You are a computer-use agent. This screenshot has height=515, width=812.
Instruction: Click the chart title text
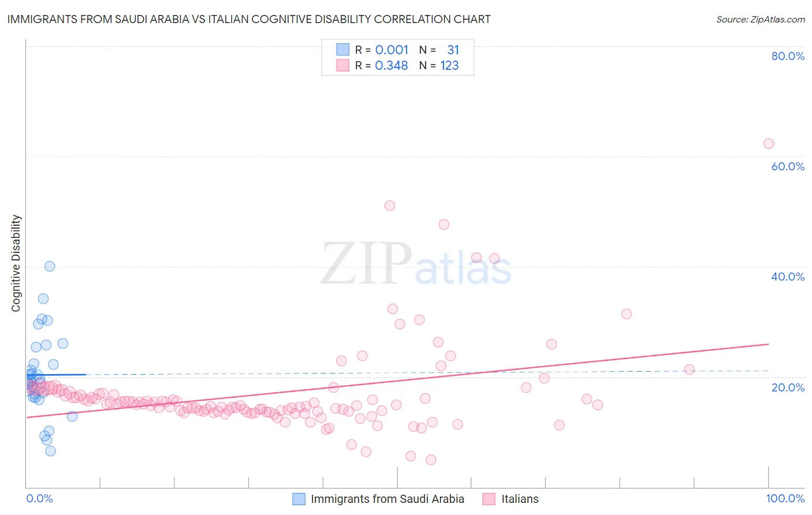click(x=249, y=19)
